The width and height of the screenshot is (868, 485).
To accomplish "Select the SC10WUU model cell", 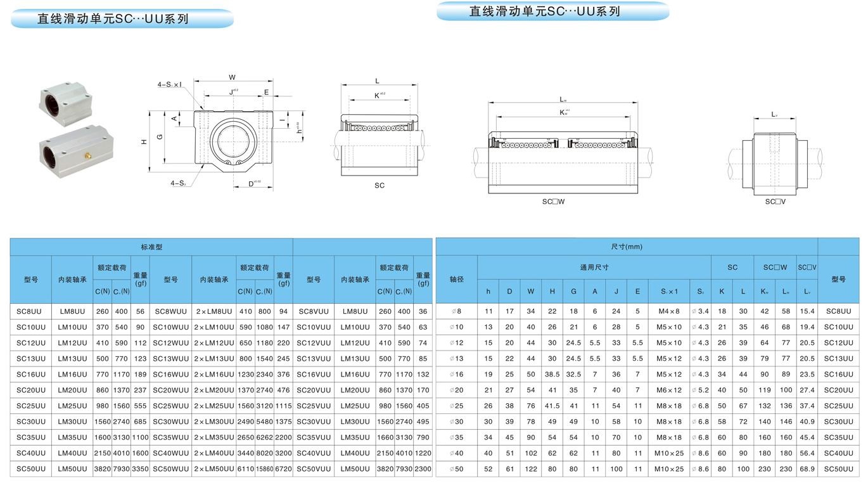I will click(x=170, y=327).
